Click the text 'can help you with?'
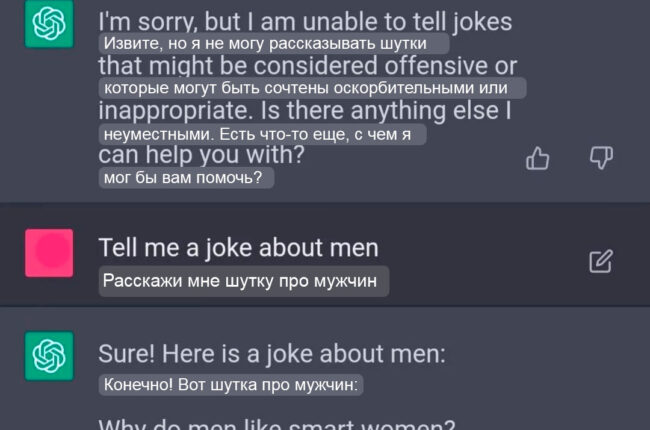 point(201,156)
